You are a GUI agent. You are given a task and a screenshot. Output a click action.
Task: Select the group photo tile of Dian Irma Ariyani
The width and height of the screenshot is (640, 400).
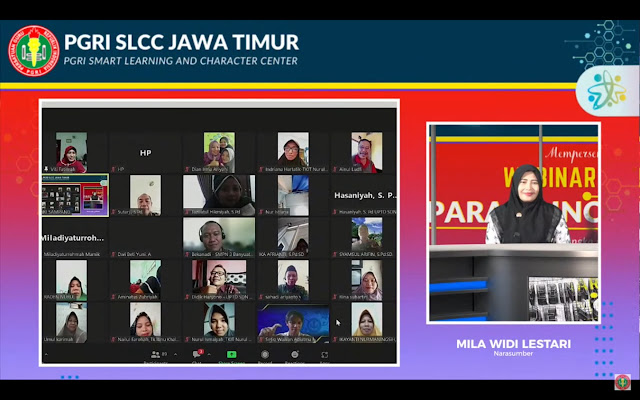click(219, 152)
